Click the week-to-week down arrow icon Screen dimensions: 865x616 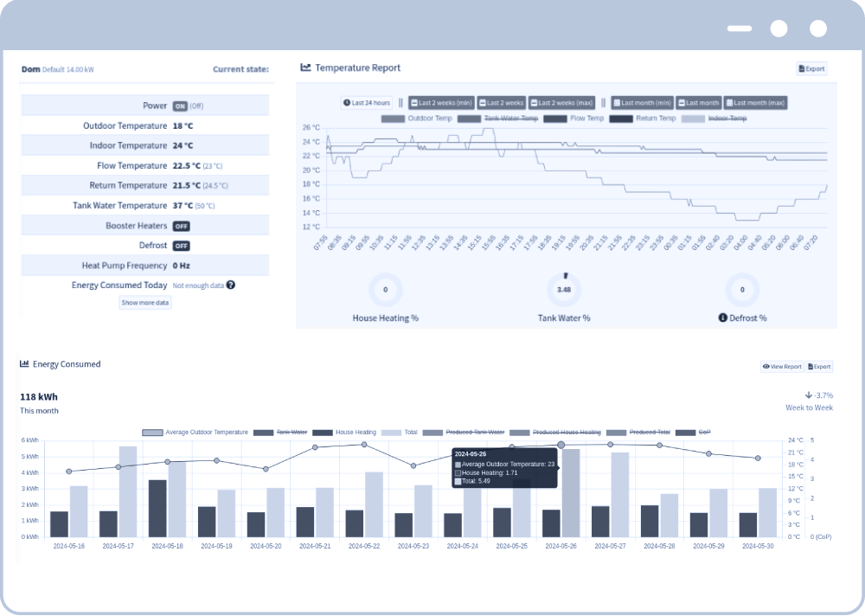(x=808, y=395)
